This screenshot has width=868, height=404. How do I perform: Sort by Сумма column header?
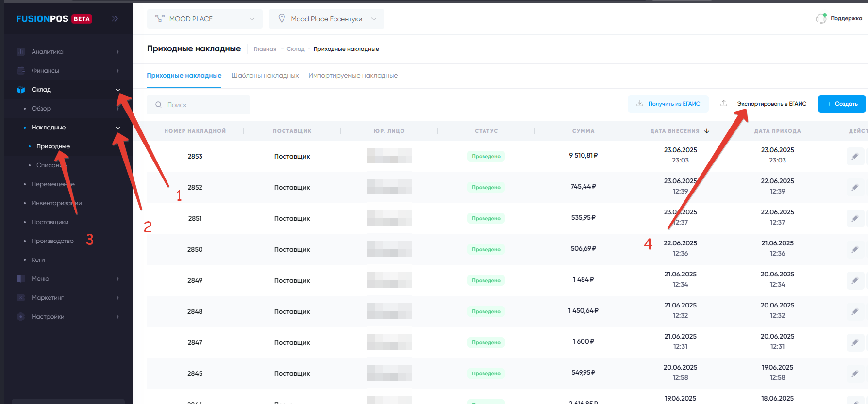pos(584,131)
